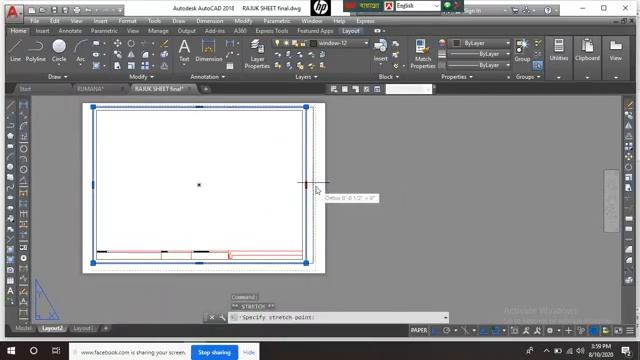The image size is (640, 360).
Task: Toggle annotation visibility in status bar
Action: 526,330
